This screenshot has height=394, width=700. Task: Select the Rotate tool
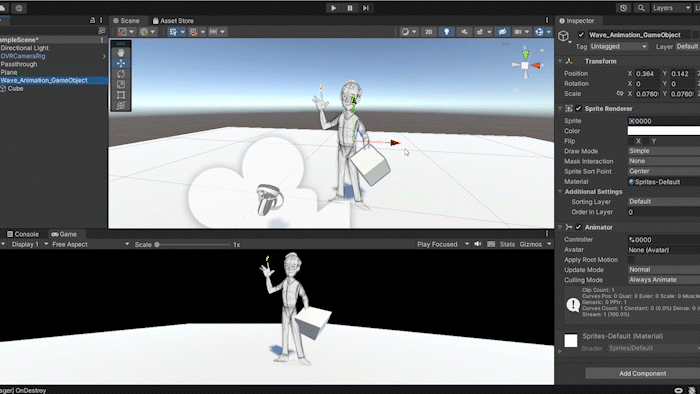pyautogui.click(x=121, y=74)
